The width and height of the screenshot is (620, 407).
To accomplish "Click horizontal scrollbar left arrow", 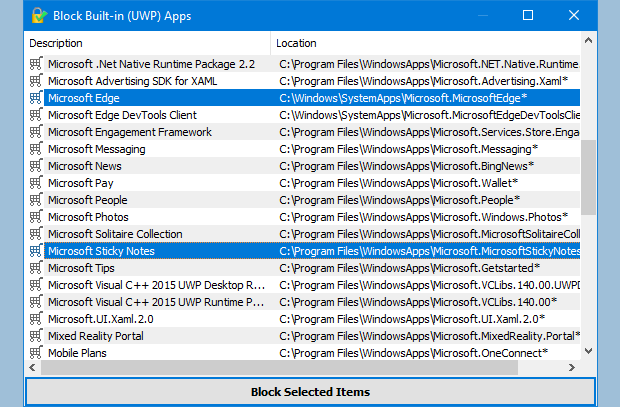I will 33,367.
